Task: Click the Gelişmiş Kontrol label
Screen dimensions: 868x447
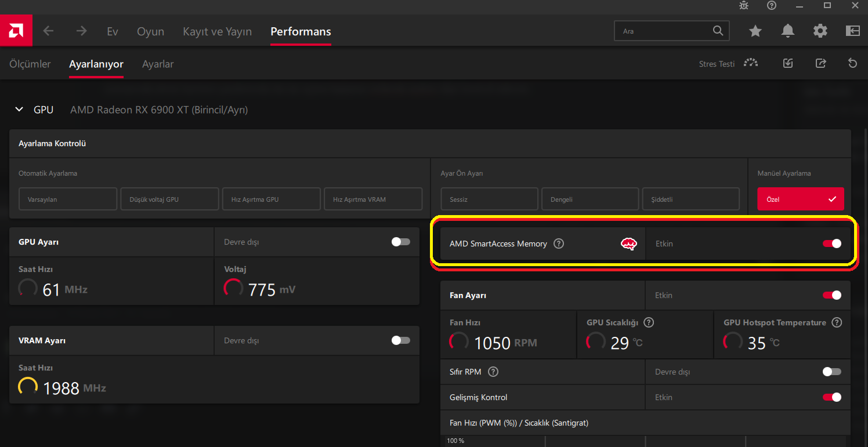Action: point(479,397)
